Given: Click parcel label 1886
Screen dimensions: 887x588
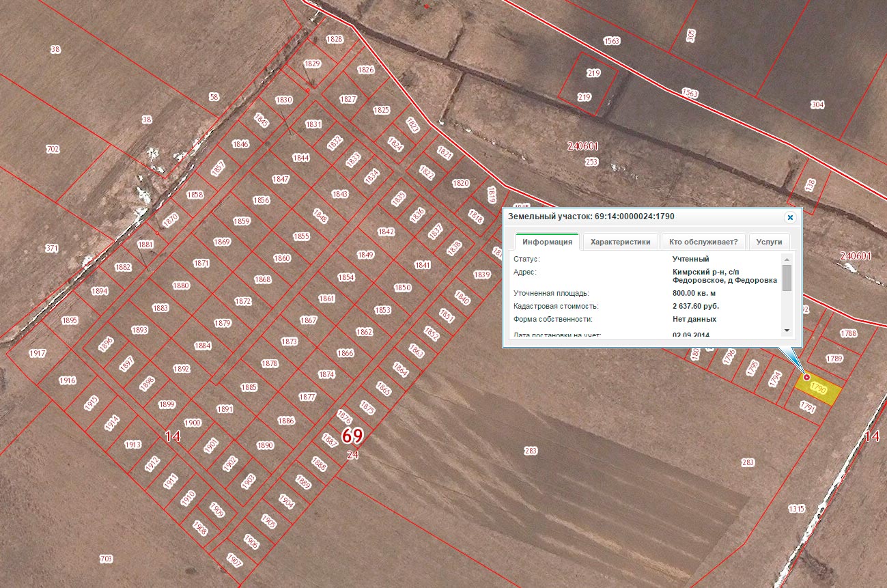Looking at the screenshot, I should pyautogui.click(x=286, y=421).
